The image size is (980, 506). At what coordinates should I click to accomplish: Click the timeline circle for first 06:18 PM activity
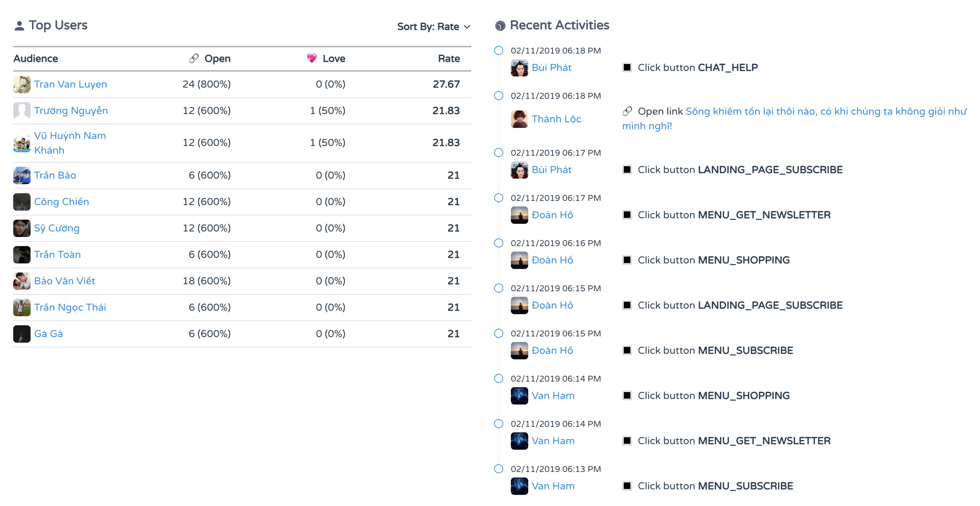pos(498,51)
